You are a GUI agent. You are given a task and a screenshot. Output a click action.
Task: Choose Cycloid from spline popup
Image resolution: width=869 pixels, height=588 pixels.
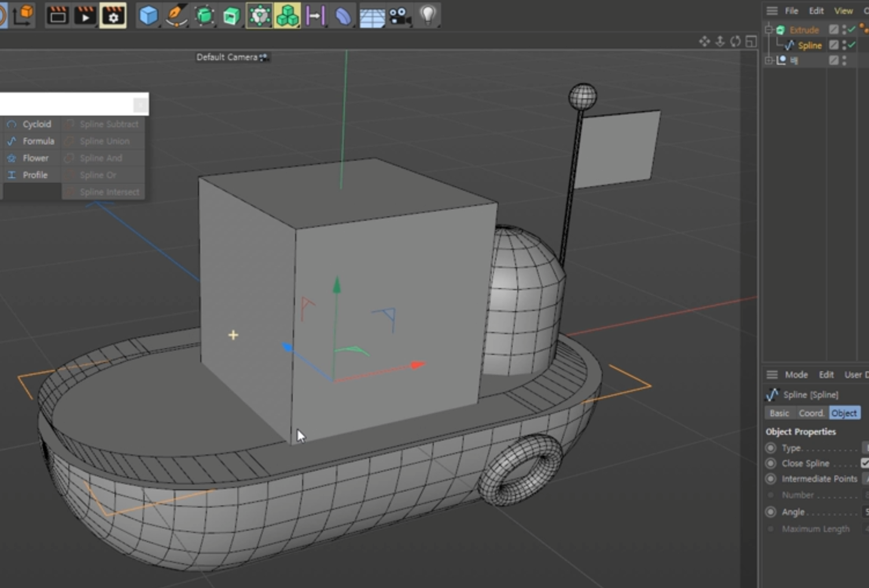click(32, 124)
